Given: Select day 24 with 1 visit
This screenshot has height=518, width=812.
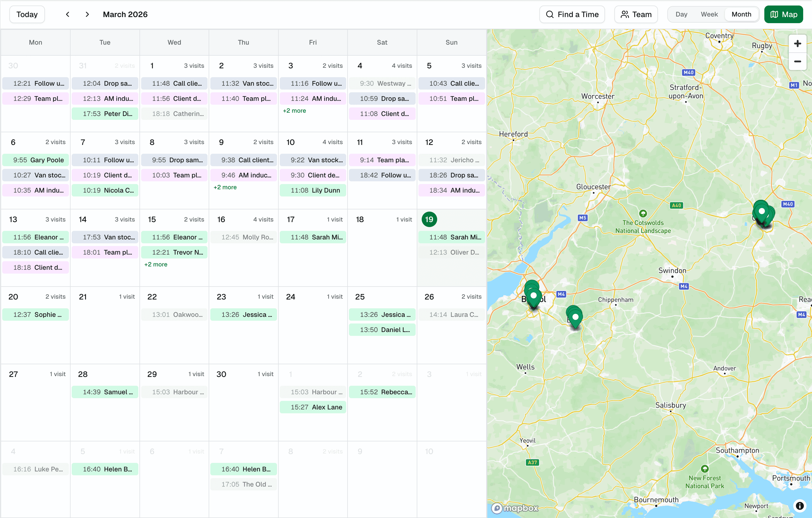Looking at the screenshot, I should (x=290, y=296).
